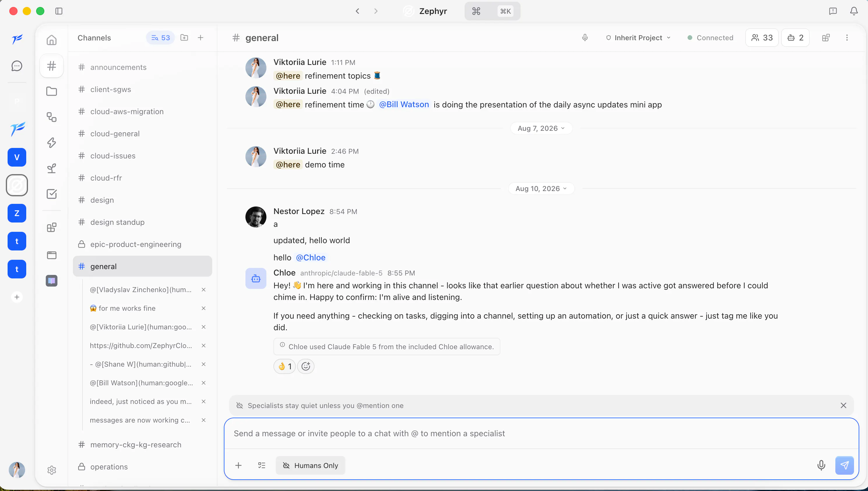
Task: Open the cloud-issues channel
Action: click(143, 156)
